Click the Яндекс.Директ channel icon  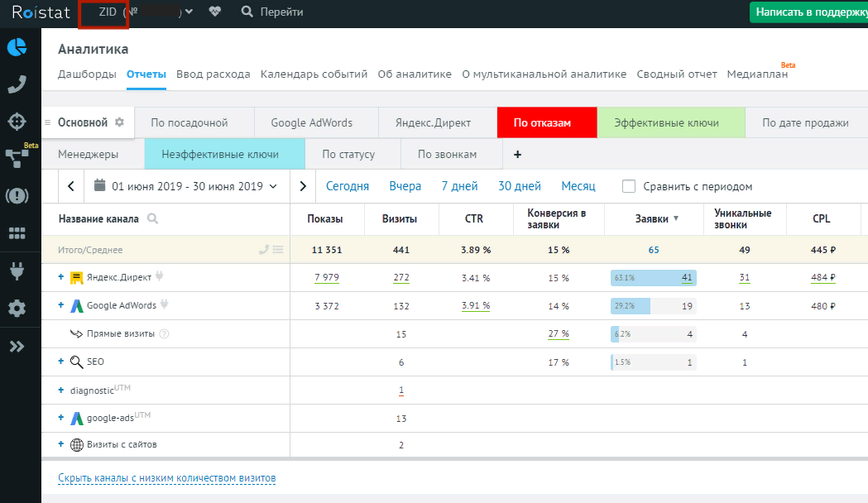pos(76,278)
